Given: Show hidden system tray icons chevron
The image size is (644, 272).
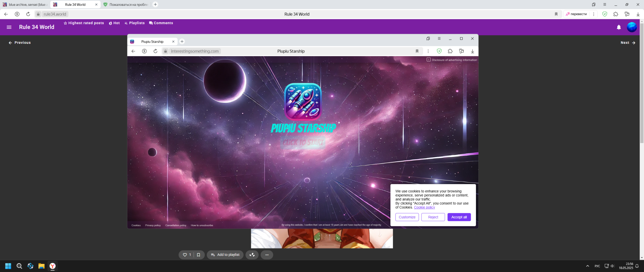Looking at the screenshot, I should point(587,266).
